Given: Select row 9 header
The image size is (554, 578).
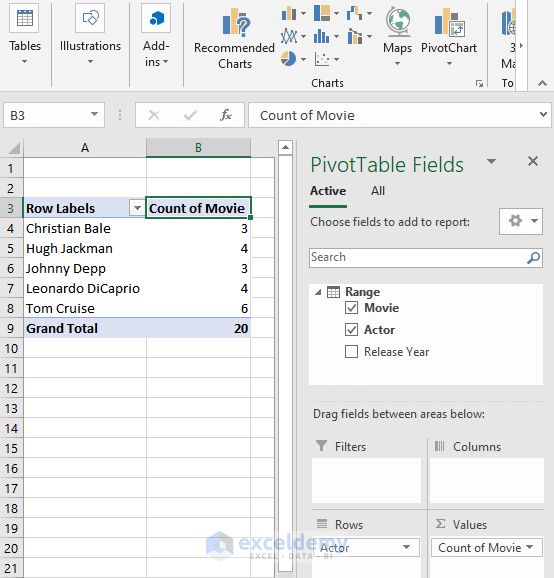Looking at the screenshot, I should (x=11, y=328).
